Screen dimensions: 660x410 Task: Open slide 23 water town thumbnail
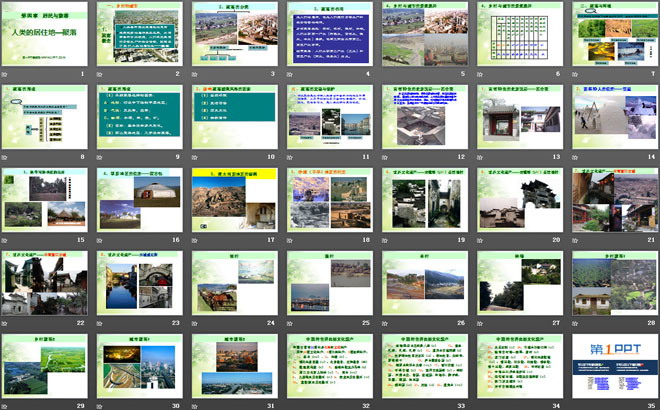[141, 283]
